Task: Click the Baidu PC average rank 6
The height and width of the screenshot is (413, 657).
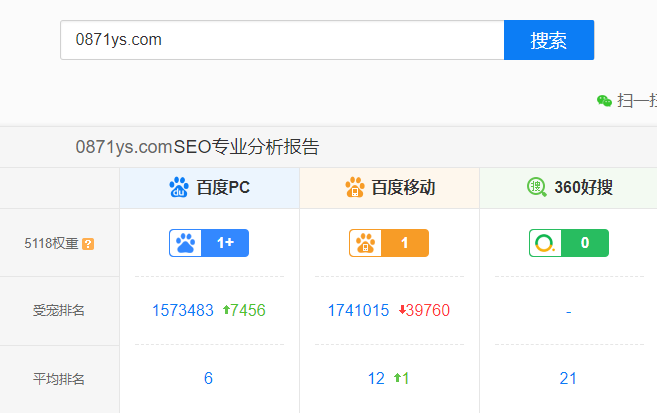Action: [208, 378]
